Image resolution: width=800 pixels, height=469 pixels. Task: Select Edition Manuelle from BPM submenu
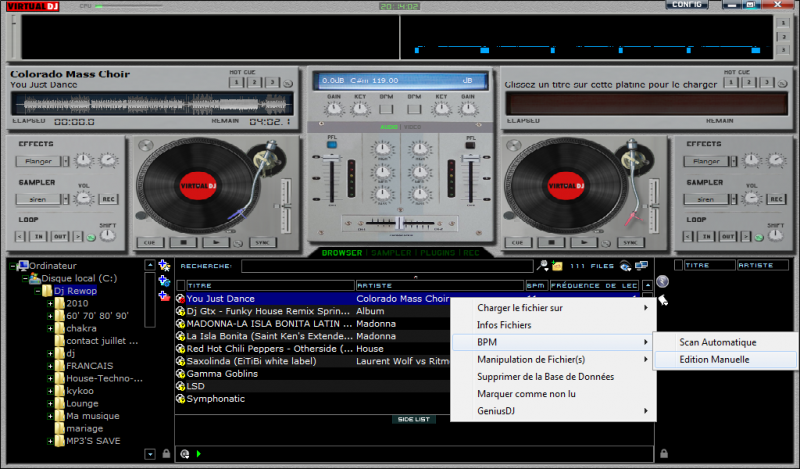pyautogui.click(x=714, y=359)
